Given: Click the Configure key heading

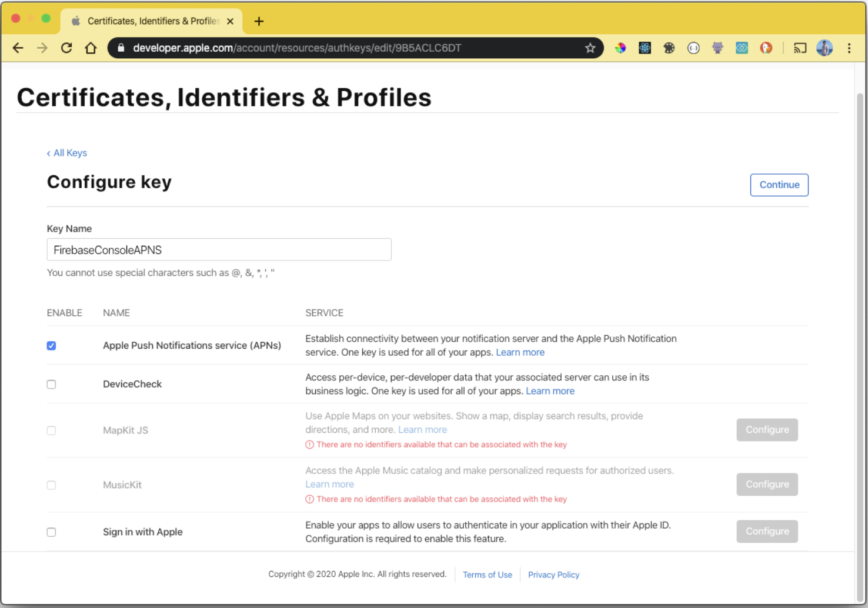Looking at the screenshot, I should point(109,182).
